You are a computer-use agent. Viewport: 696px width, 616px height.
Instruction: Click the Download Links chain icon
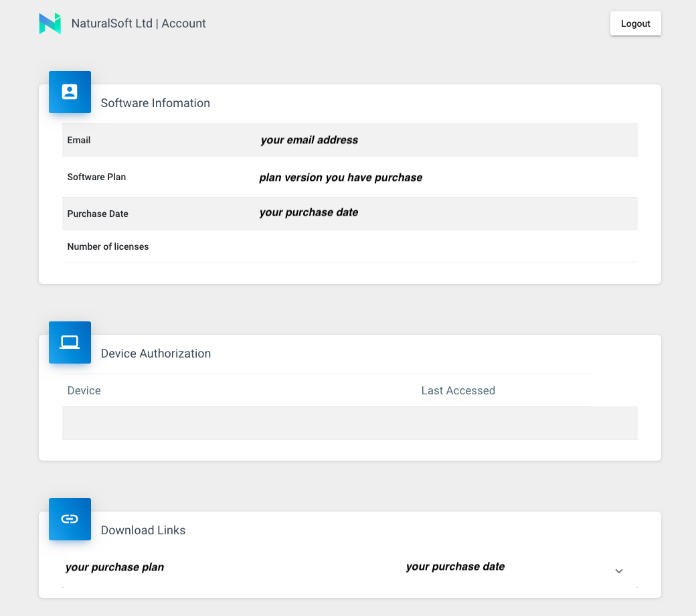click(70, 519)
